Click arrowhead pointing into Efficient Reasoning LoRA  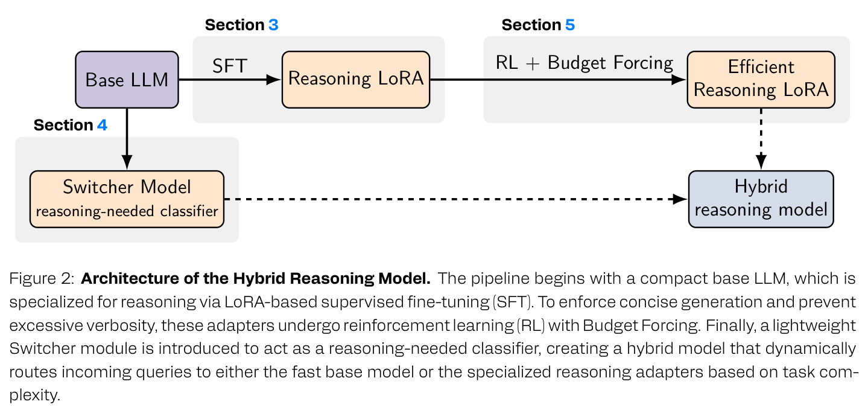pos(680,80)
